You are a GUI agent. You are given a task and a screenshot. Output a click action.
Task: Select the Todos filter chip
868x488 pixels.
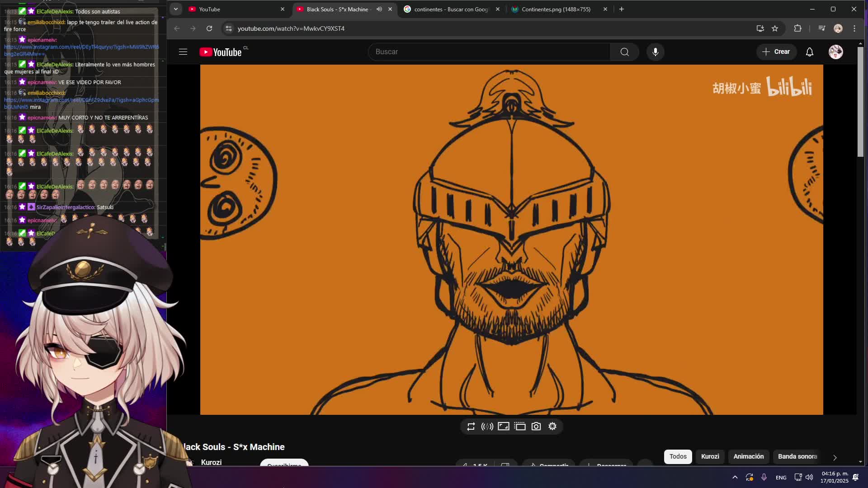(678, 456)
